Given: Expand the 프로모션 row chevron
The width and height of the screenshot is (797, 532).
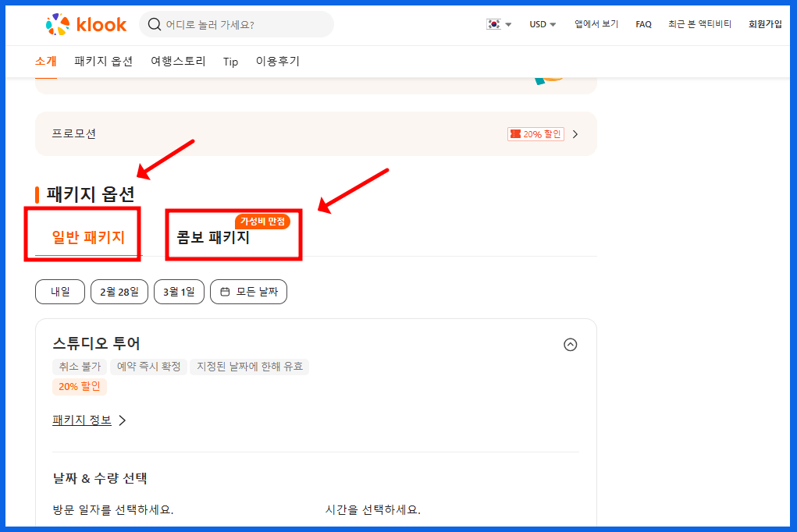Looking at the screenshot, I should pos(575,133).
